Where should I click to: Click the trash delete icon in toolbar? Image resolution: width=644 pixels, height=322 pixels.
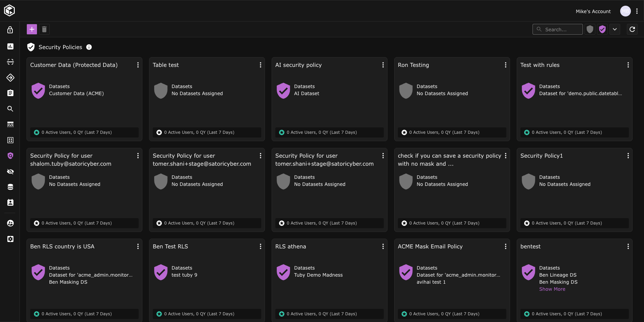[x=44, y=29]
